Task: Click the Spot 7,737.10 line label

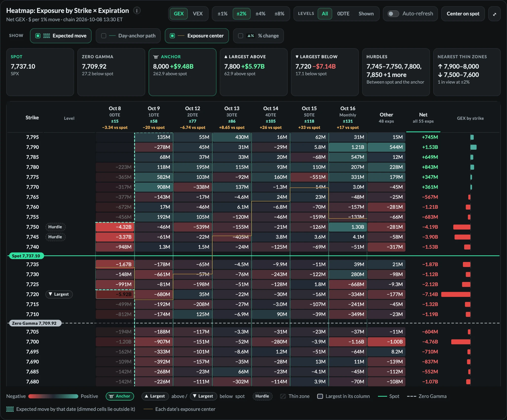Action: (26, 256)
